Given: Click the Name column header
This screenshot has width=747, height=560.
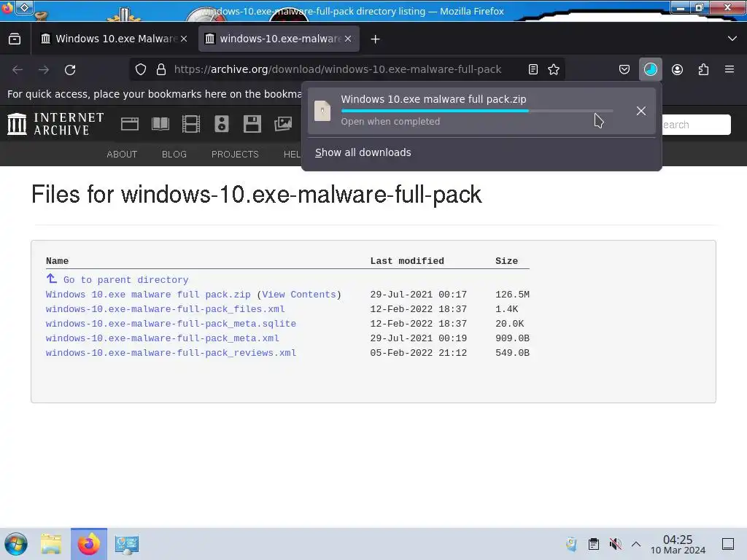Looking at the screenshot, I should point(57,261).
